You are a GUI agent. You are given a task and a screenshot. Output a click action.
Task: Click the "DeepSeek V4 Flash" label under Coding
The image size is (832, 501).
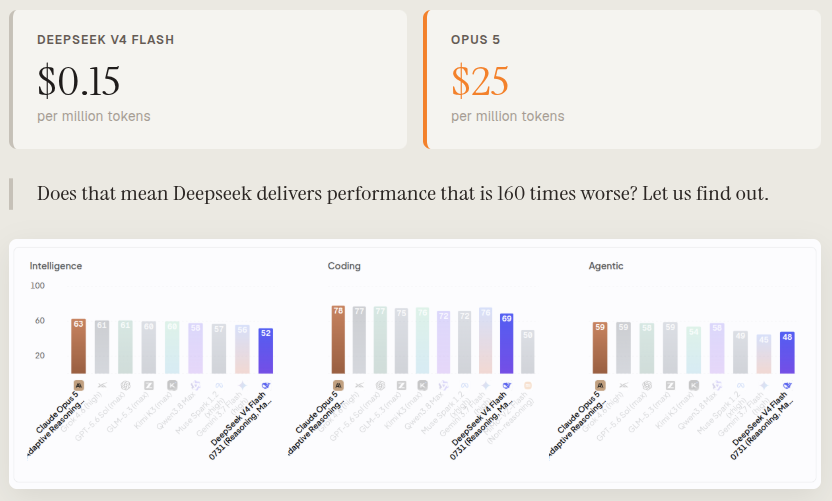pyautogui.click(x=480, y=419)
